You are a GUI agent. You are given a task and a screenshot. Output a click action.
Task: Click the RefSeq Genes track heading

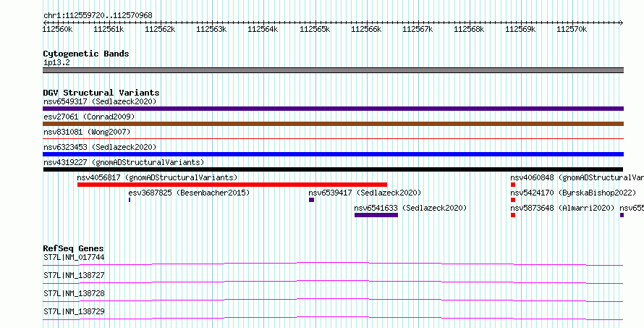click(x=74, y=248)
